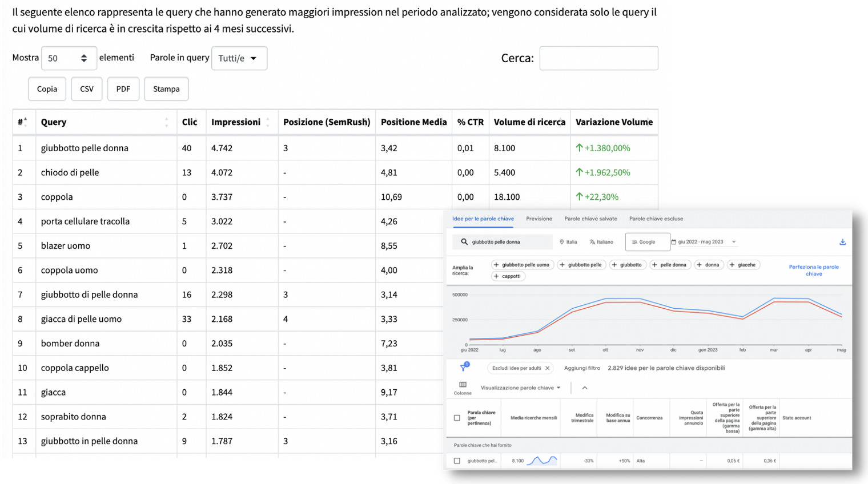Screen dimensions: 868x484
Task: Open the 'Parole chiave salvate' tab
Action: [590, 219]
